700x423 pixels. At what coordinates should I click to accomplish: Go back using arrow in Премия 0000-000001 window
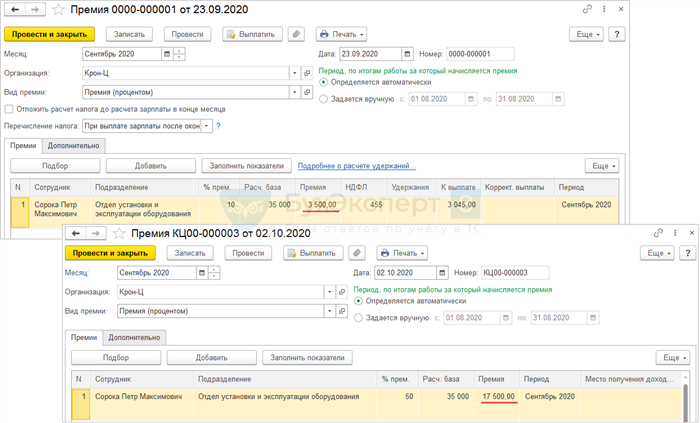[x=15, y=9]
